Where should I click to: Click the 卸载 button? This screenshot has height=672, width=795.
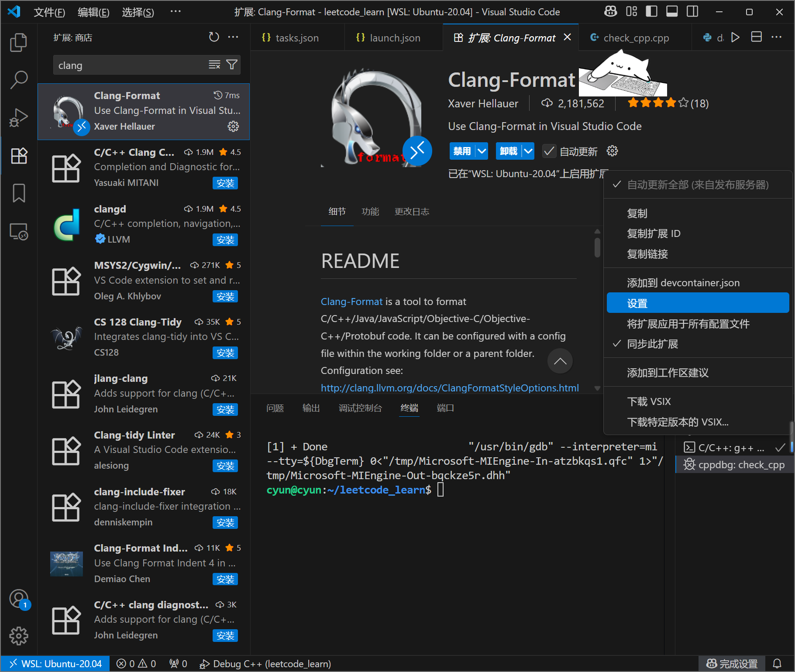pos(509,151)
